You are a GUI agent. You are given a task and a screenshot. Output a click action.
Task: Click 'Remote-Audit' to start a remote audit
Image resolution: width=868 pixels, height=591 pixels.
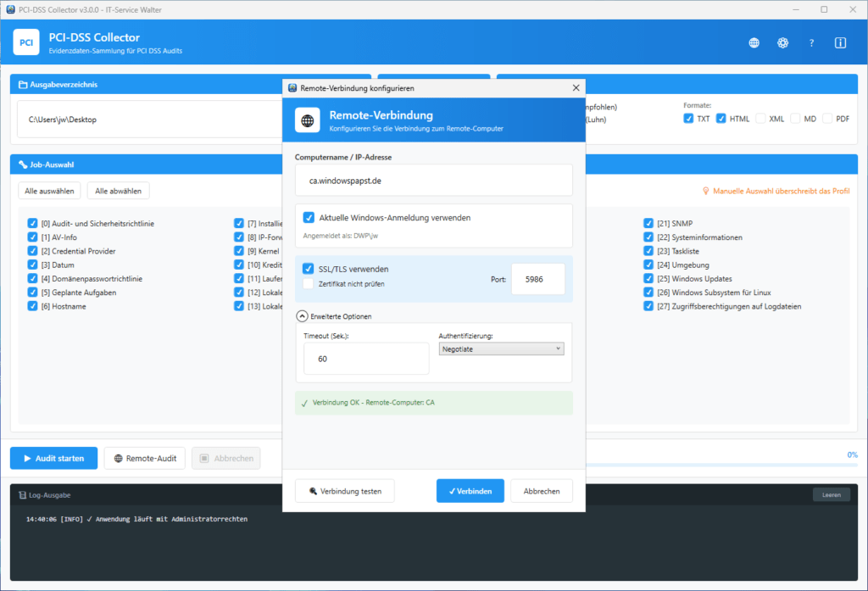(x=144, y=458)
